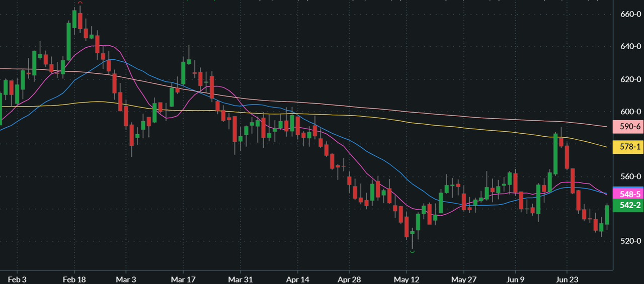Click the pink 590-6 moving average price tag
Screen dimensions: 644x284
tap(629, 128)
